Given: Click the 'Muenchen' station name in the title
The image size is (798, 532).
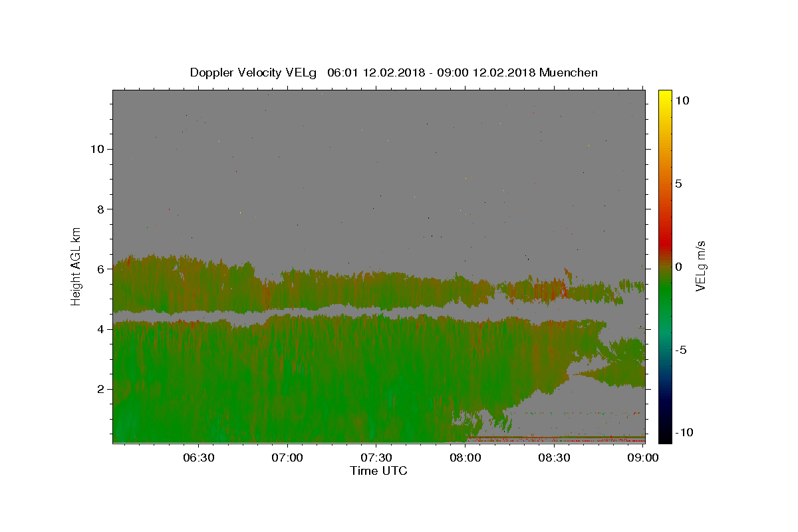Looking at the screenshot, I should click(x=569, y=72).
